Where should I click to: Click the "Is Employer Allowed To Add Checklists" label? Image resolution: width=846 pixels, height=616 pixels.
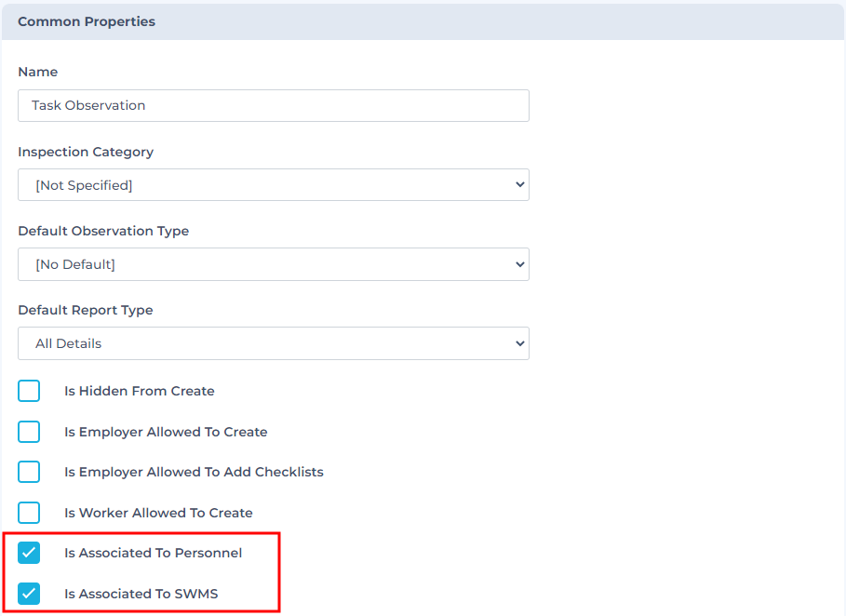click(194, 472)
